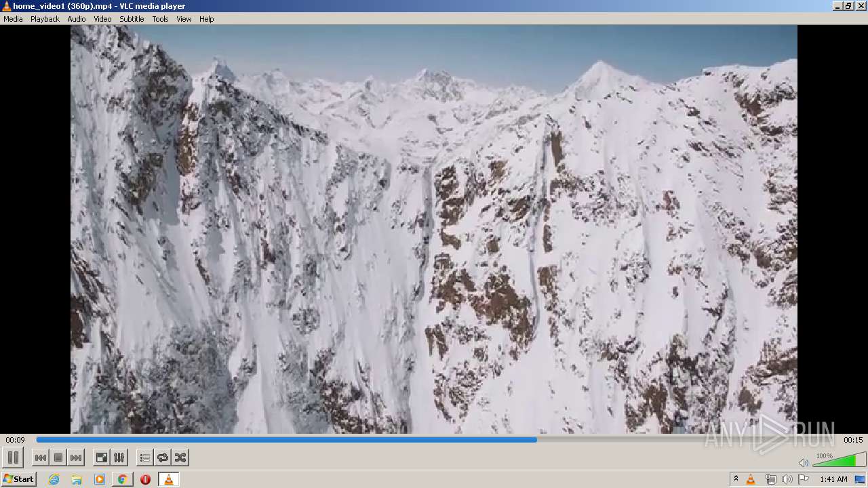Restore down the VLC window
Screen dimensions: 868x488
click(848, 6)
